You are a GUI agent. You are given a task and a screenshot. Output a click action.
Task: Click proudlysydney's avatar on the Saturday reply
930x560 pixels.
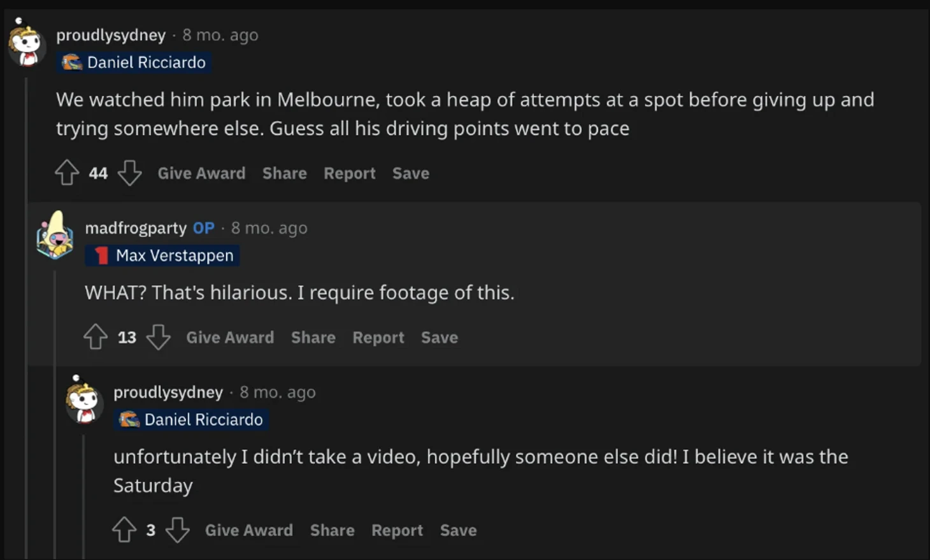coord(83,401)
